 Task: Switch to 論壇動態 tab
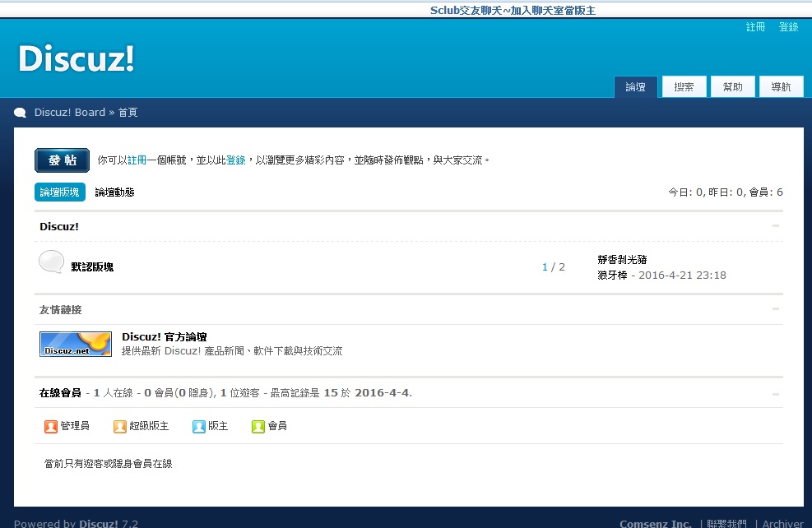(114, 192)
